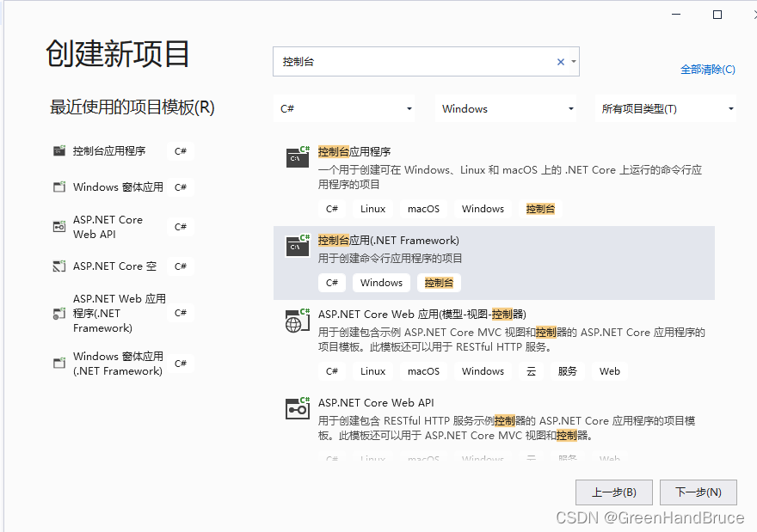Click the 上一步(B) button

[614, 492]
